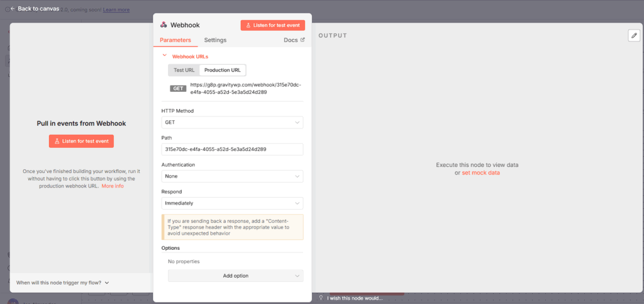Open the Respond dropdown
The image size is (644, 304).
pos(233,203)
